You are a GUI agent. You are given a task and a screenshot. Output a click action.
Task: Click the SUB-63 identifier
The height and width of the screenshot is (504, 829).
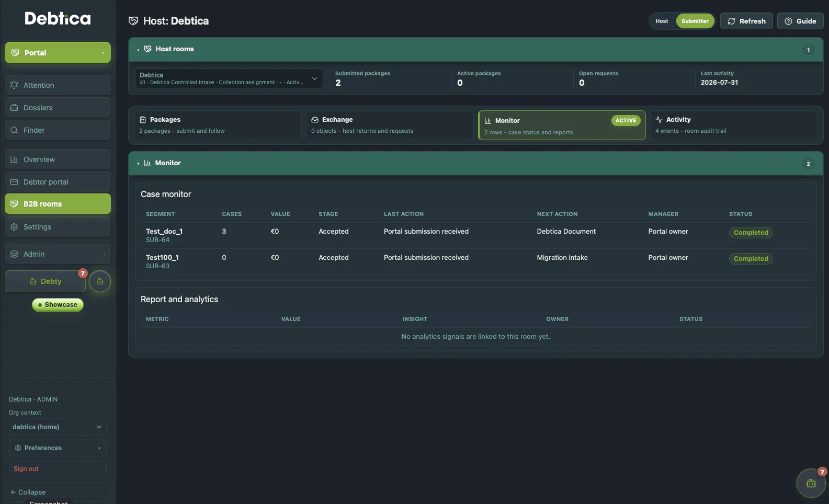click(x=157, y=266)
